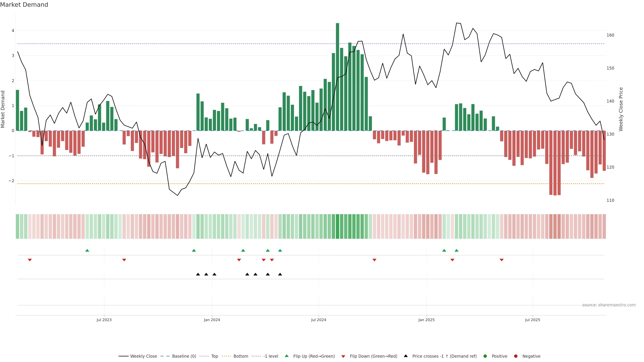The height and width of the screenshot is (362, 644).
Task: Click the Weekly Close Price axis title
Action: 621,109
